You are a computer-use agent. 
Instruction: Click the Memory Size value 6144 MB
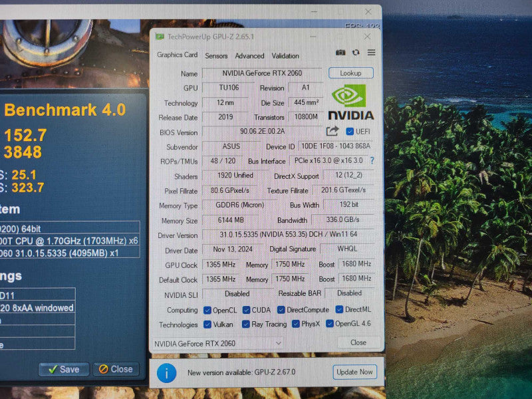pos(231,220)
